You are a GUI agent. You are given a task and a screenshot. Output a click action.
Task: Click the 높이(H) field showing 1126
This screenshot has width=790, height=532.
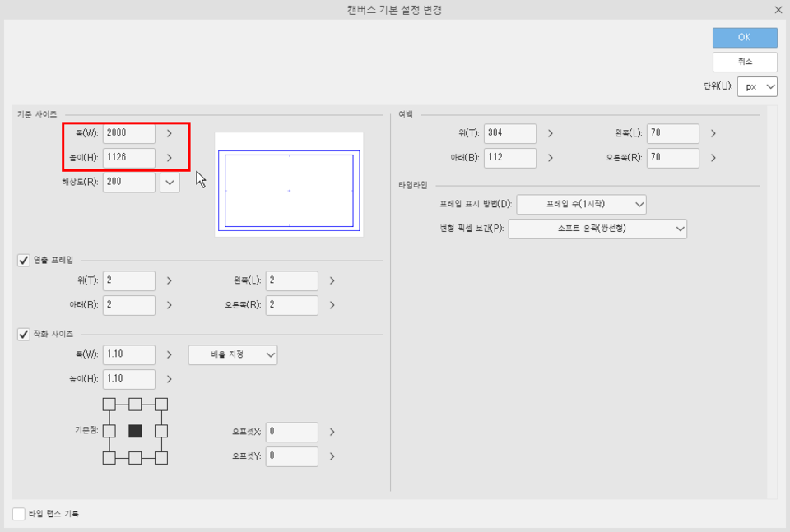pyautogui.click(x=129, y=158)
